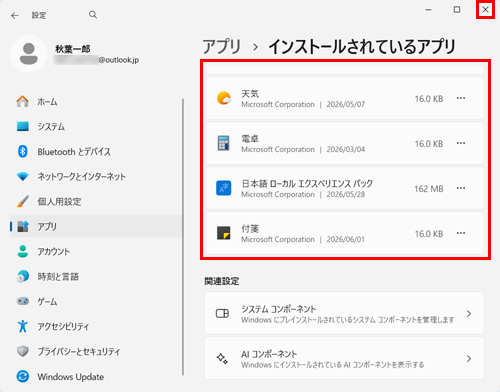Click the Windows Update sync icon

tap(23, 376)
